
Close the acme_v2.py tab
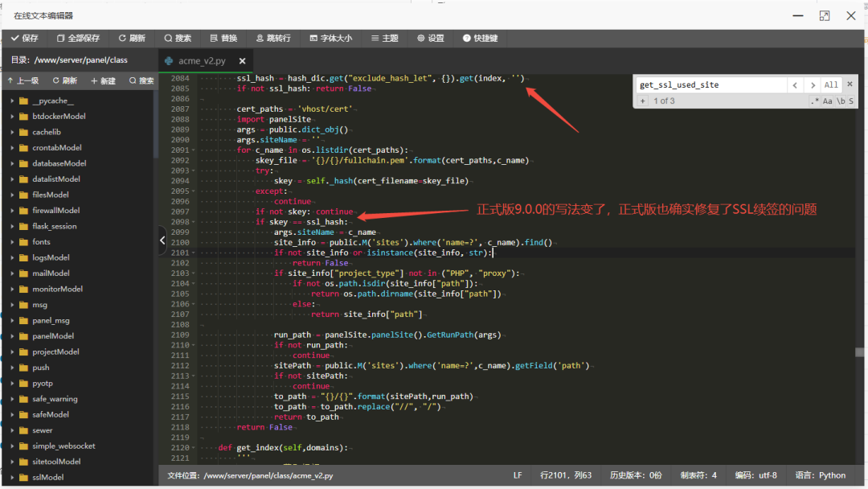243,61
